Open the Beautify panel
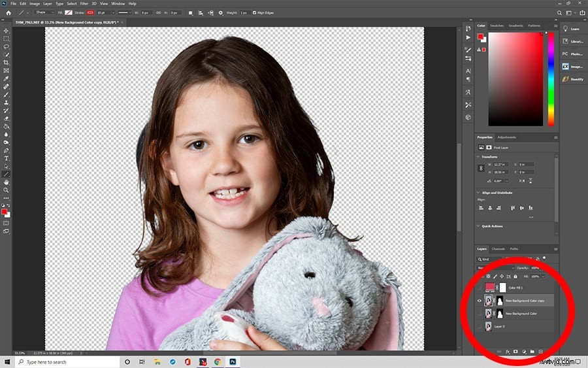The width and height of the screenshot is (588, 368). (574, 79)
